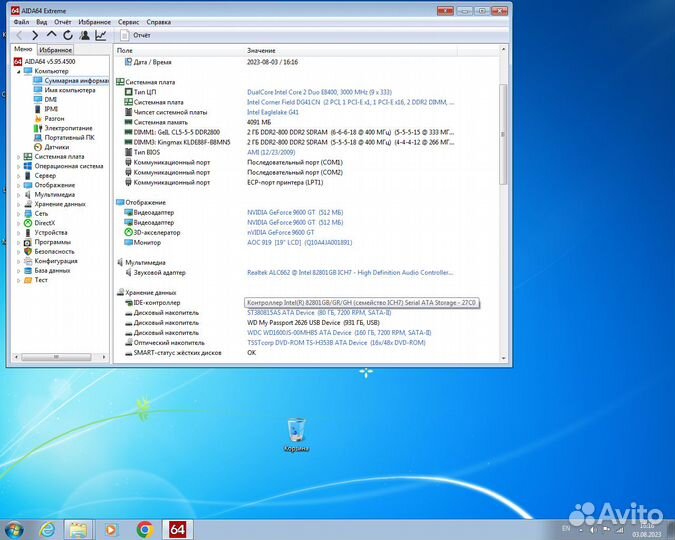675x540 pixels.
Task: Click the Устройства icon in tree
Action: pos(28,232)
